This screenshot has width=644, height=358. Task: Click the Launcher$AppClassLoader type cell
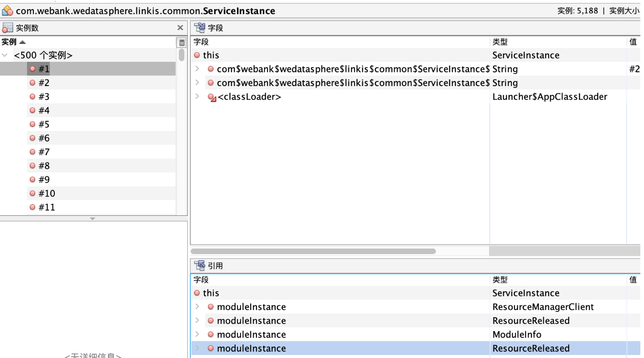pyautogui.click(x=558, y=97)
